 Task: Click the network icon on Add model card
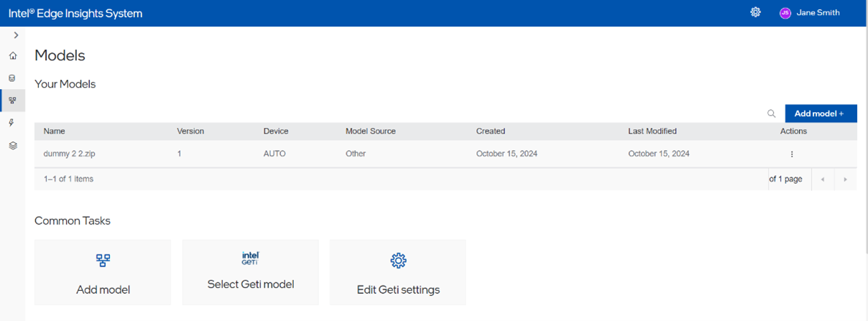[103, 261]
